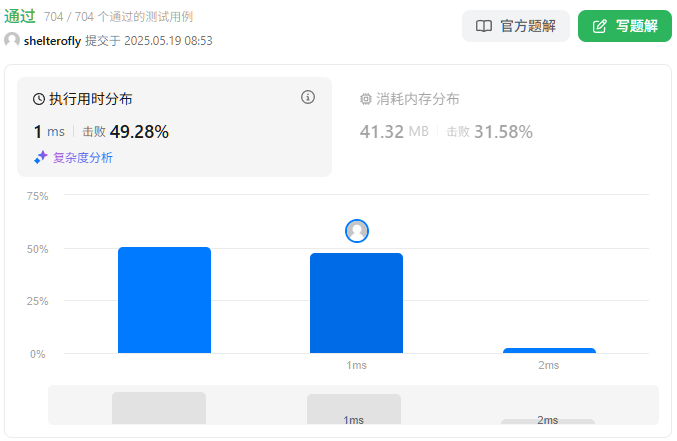Viewport: 677px width, 441px height.
Task: Click the pencil icon in 写题解 button
Action: point(599,26)
